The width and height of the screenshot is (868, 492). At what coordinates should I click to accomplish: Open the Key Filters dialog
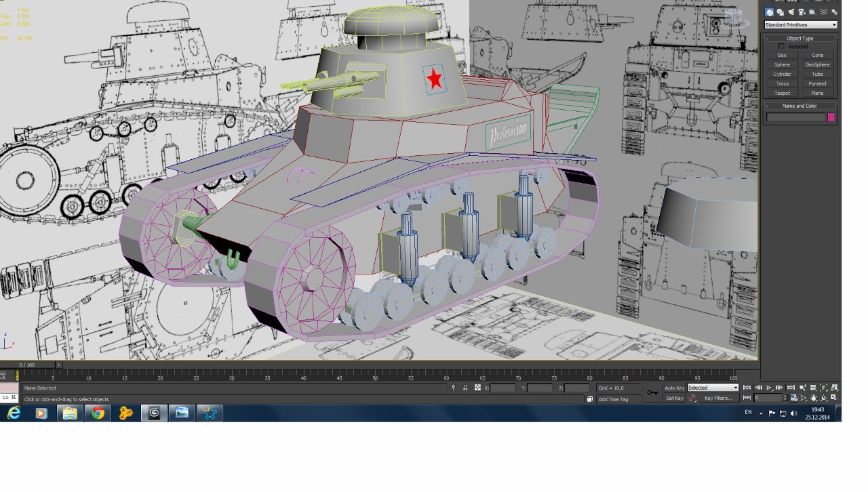(x=719, y=398)
